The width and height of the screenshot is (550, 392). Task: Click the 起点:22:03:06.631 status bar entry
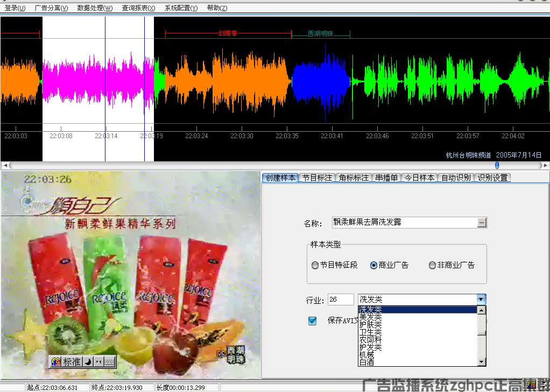point(52,388)
